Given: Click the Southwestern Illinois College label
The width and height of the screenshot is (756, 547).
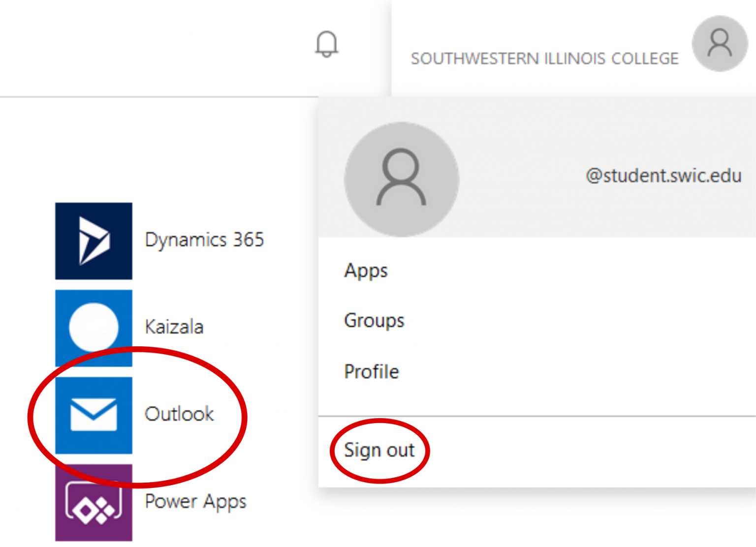Looking at the screenshot, I should point(545,59).
